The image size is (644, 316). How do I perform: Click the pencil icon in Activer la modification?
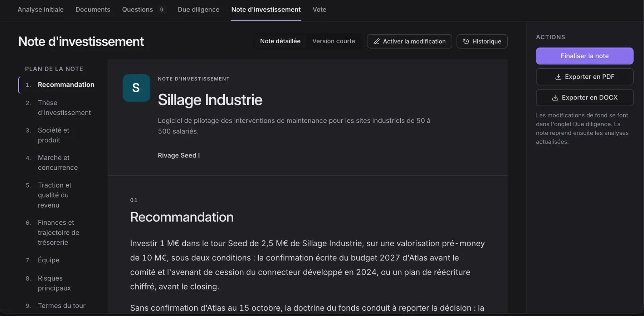click(376, 42)
